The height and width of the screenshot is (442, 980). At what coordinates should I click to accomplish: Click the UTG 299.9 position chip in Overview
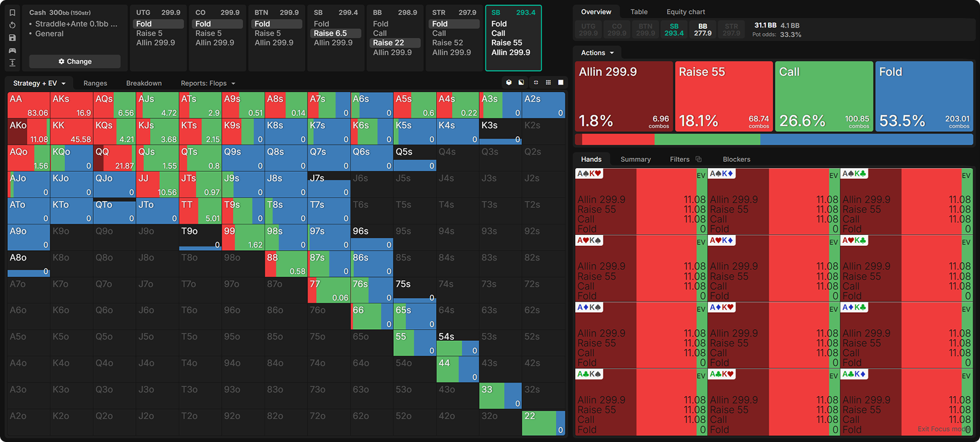[x=588, y=29]
